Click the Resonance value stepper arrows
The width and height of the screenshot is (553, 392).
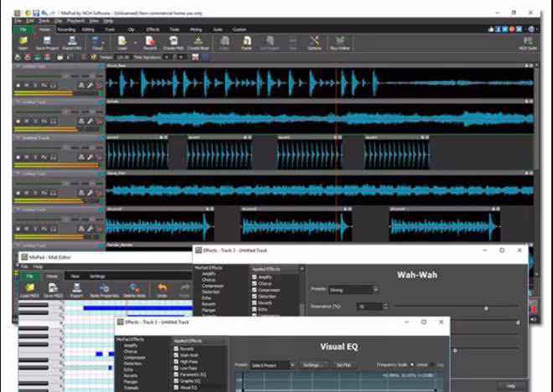(385, 307)
